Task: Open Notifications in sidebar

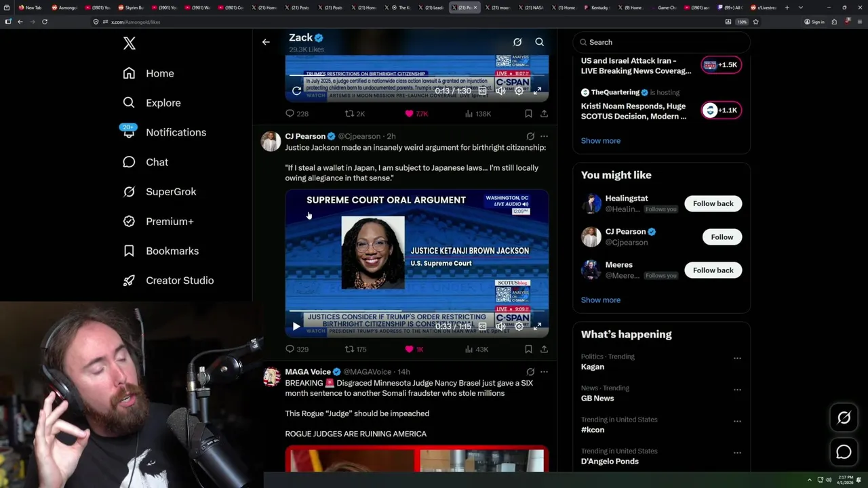Action: [x=164, y=132]
